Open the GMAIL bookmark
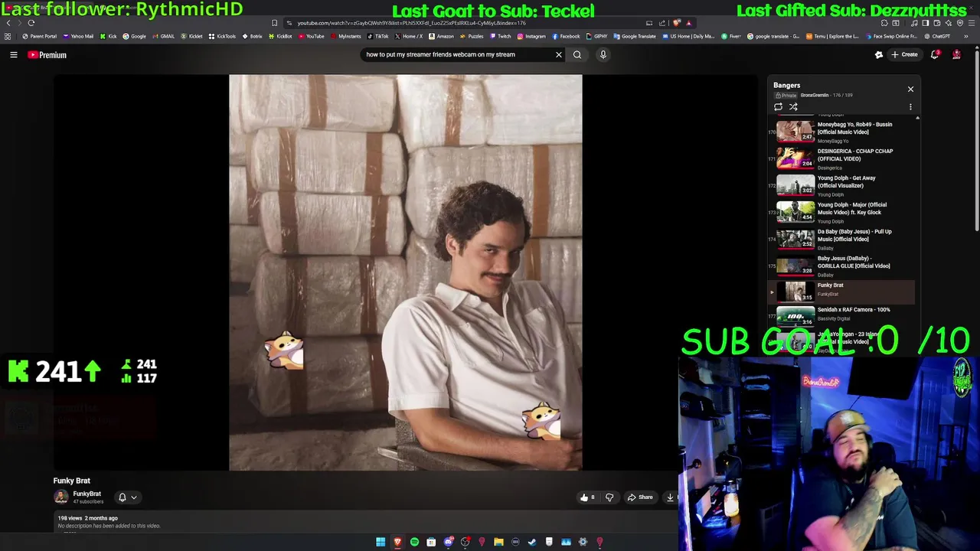The height and width of the screenshot is (551, 980). pos(163,36)
